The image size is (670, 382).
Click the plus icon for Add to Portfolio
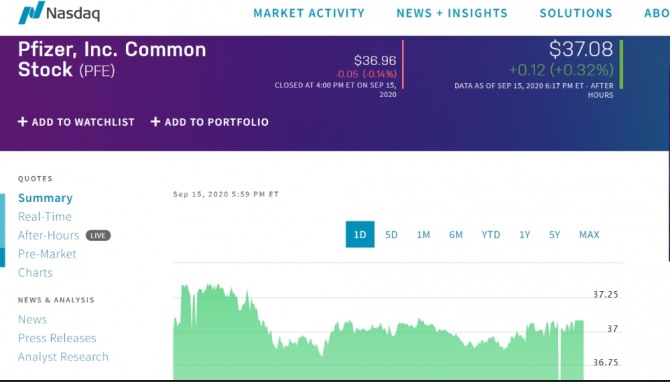point(156,122)
